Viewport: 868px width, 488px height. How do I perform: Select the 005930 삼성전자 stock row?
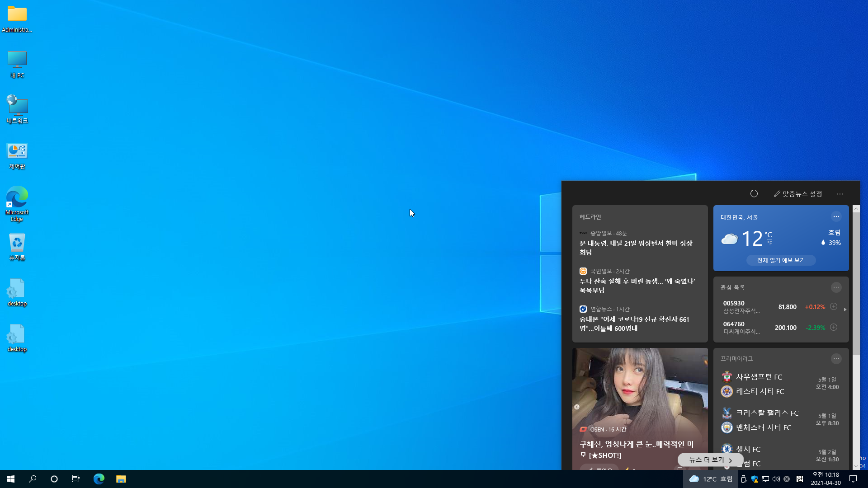775,307
